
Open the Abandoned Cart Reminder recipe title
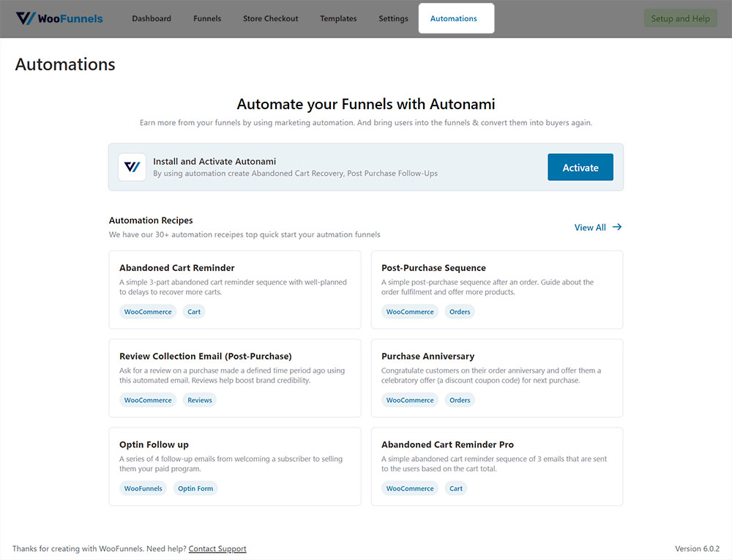[x=177, y=268]
